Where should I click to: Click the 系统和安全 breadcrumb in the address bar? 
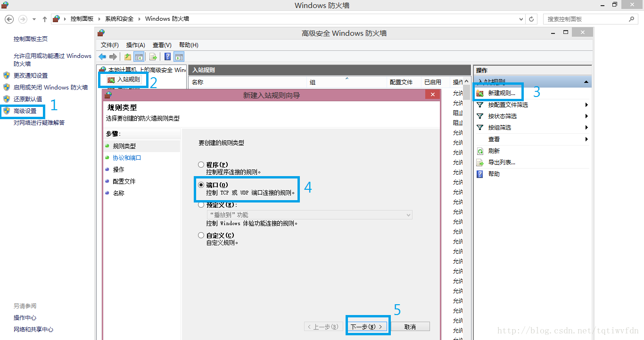(x=119, y=19)
